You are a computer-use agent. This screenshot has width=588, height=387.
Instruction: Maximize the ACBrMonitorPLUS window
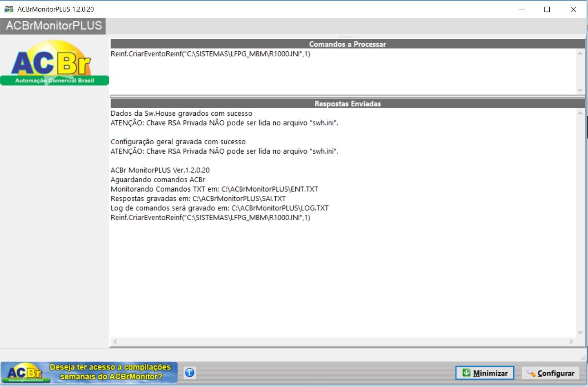pyautogui.click(x=547, y=9)
